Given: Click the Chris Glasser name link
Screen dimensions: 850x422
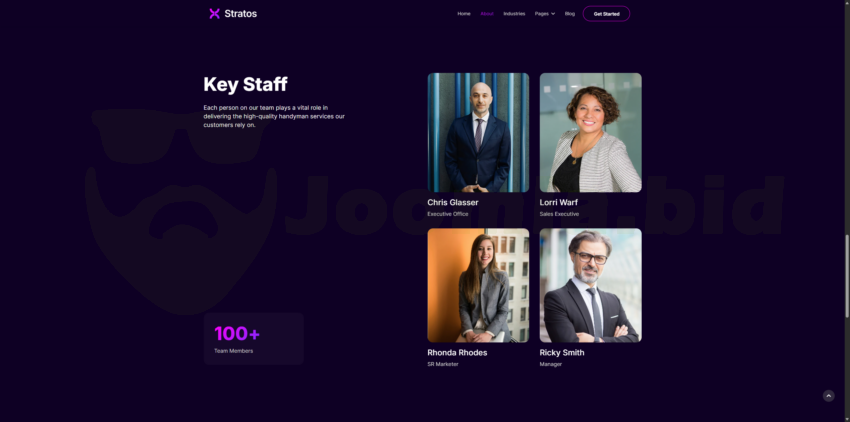Looking at the screenshot, I should click(453, 202).
